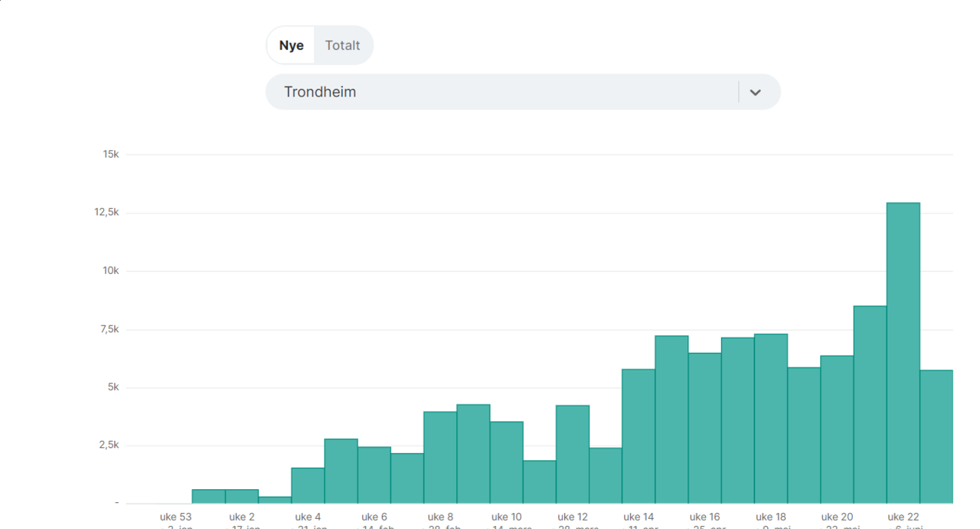The image size is (980, 529).
Task: Select the bar above uke 12
Action: pyautogui.click(x=573, y=454)
